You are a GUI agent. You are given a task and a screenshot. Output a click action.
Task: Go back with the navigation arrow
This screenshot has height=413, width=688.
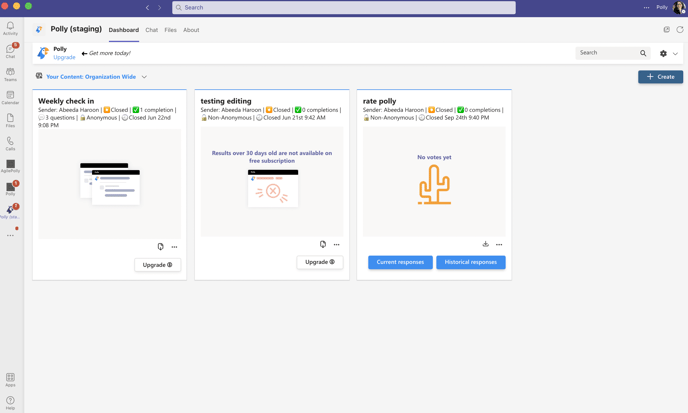pyautogui.click(x=147, y=7)
